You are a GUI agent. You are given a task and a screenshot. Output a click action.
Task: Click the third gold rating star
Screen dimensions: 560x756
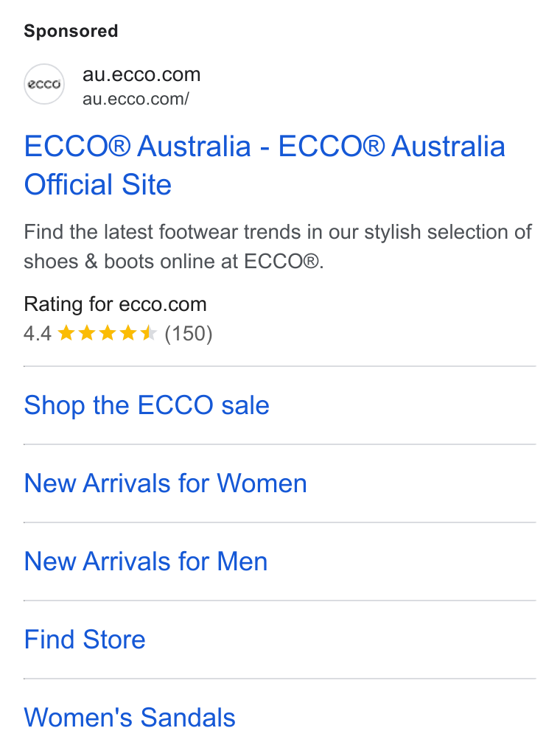(108, 333)
